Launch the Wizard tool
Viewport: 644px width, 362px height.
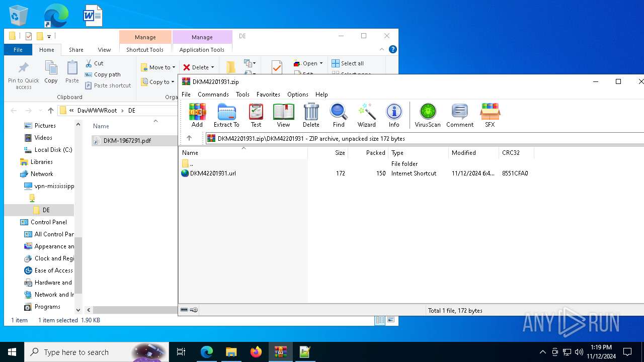click(367, 115)
